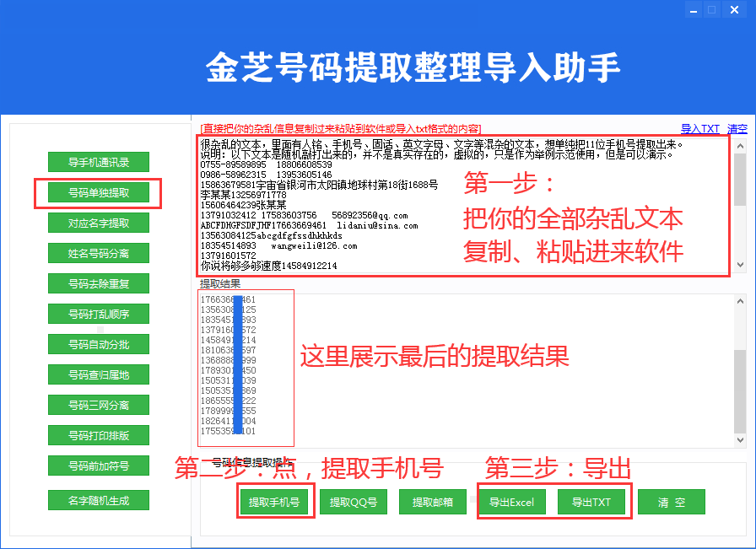Choose the 姓名号码分离 function
Viewport: 756px width, 549px height.
[98, 253]
